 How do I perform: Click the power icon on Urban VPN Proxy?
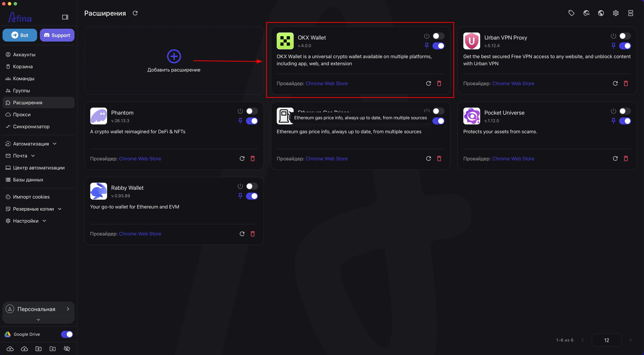click(613, 36)
